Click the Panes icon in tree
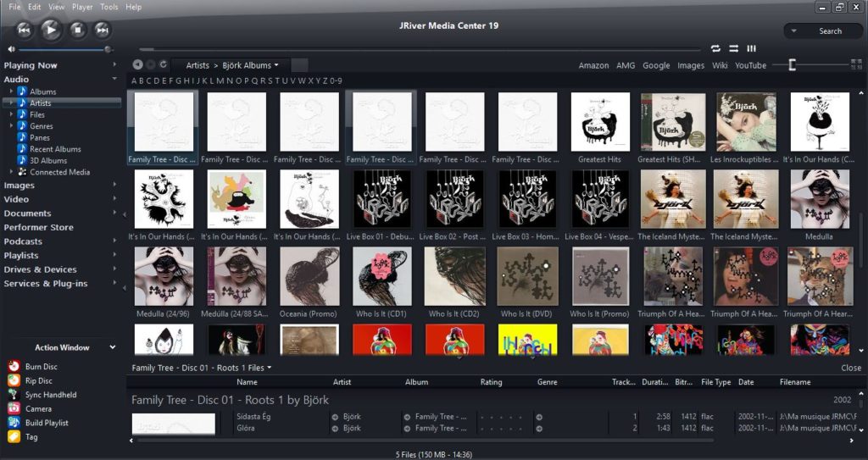 [x=21, y=137]
